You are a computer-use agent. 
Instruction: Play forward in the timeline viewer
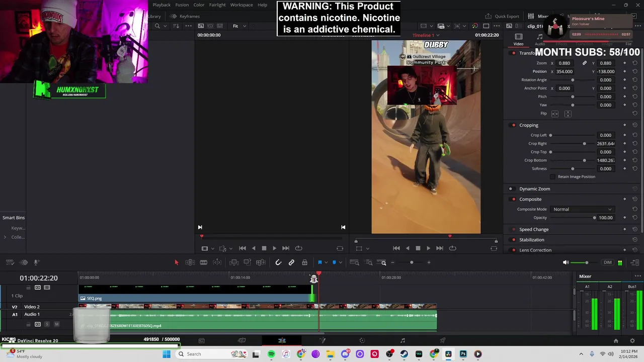click(x=428, y=248)
